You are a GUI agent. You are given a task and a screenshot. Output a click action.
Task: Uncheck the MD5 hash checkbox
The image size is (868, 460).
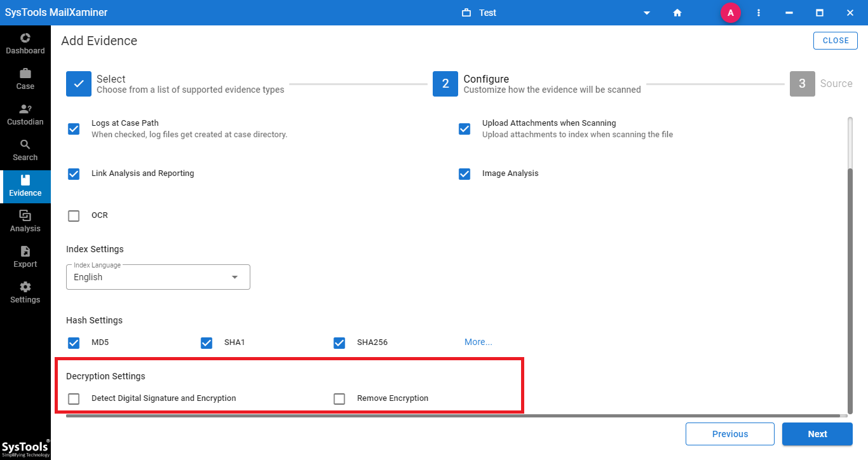[x=74, y=342]
